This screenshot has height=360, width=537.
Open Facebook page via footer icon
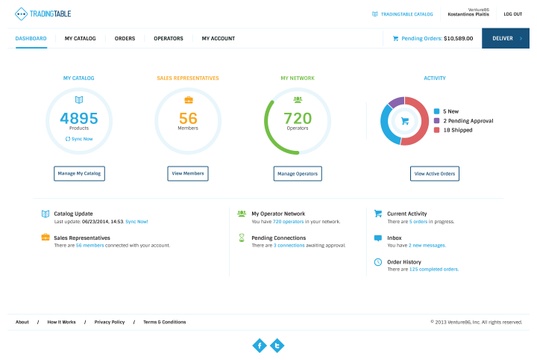pyautogui.click(x=260, y=346)
